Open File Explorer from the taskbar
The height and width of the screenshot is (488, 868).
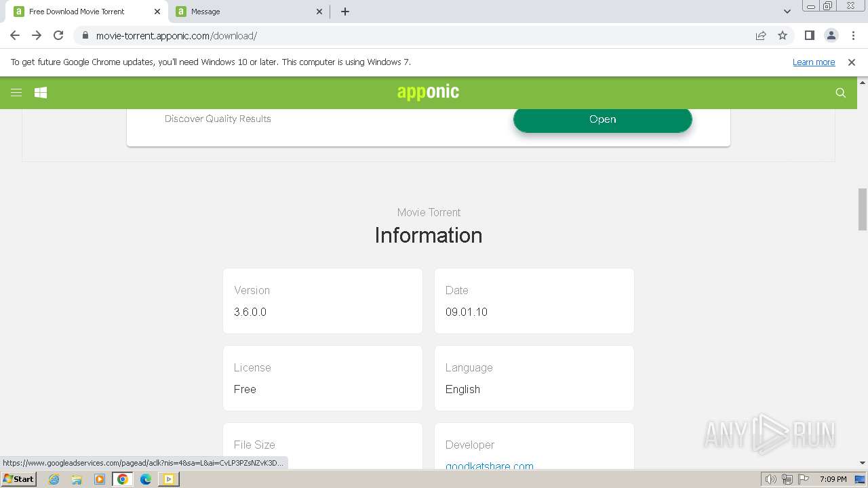(x=77, y=479)
